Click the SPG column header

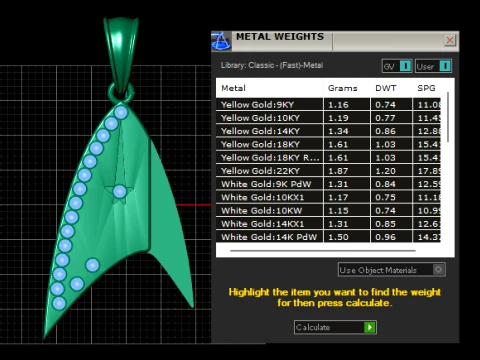tap(426, 88)
